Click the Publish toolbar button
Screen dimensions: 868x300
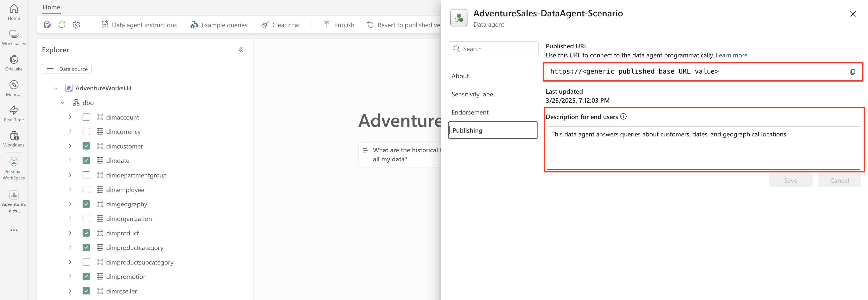coord(339,25)
